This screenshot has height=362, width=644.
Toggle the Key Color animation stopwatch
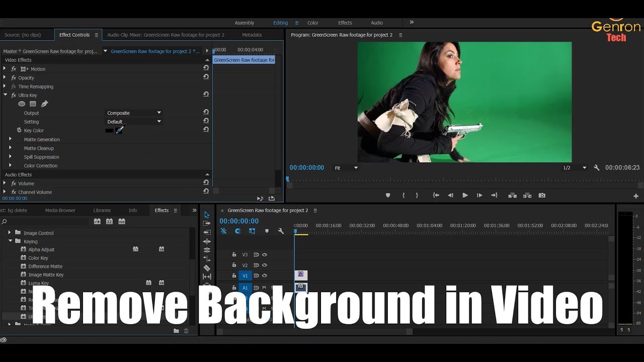tap(19, 130)
